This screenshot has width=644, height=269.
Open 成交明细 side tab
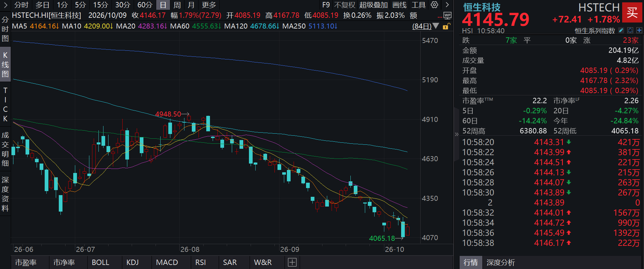point(5,149)
